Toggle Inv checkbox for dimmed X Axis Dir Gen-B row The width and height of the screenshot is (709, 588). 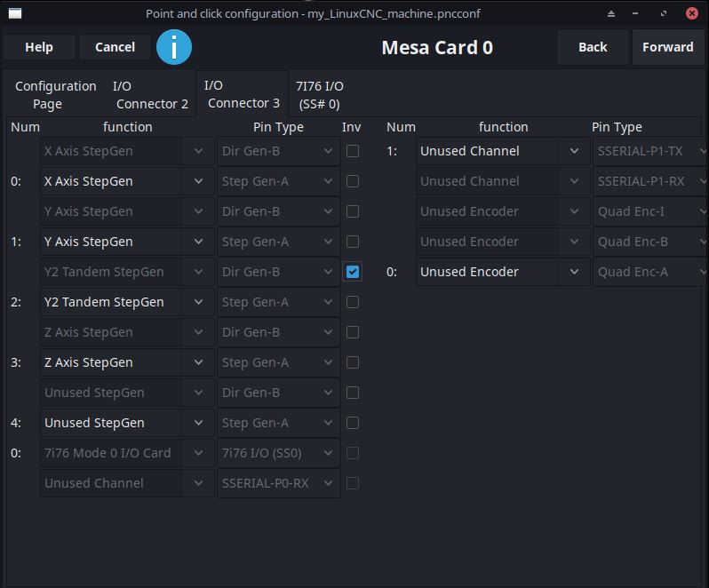coord(352,151)
